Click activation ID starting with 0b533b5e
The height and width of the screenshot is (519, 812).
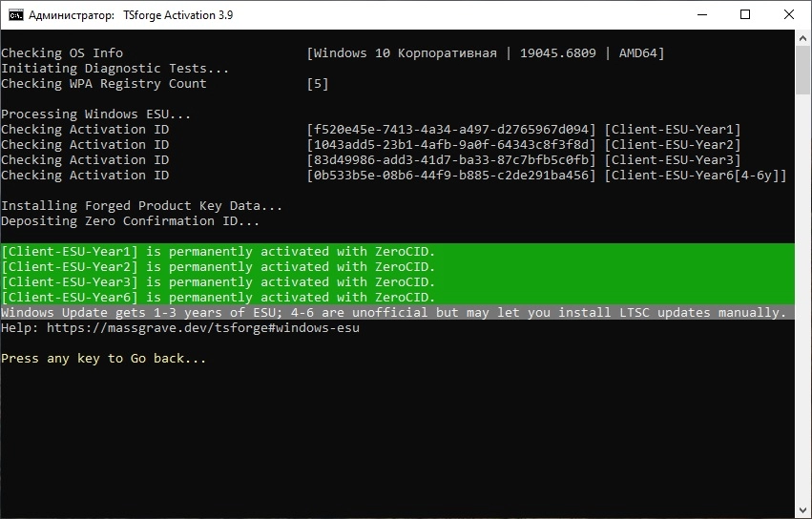[x=451, y=176]
